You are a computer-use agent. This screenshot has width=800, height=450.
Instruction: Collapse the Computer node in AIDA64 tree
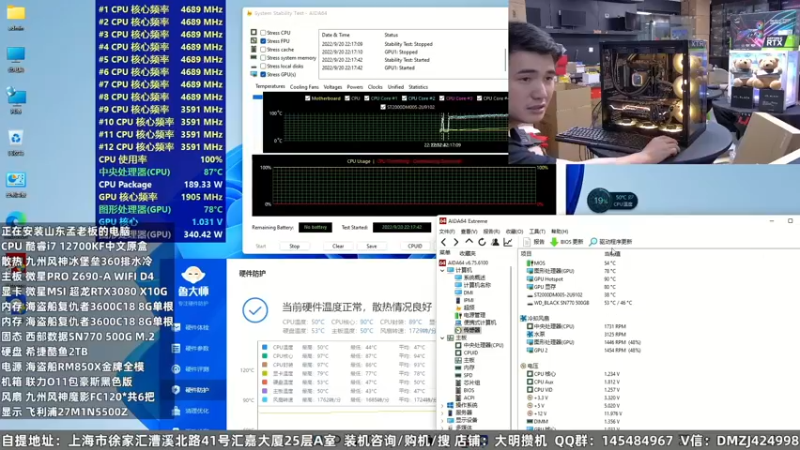click(442, 270)
